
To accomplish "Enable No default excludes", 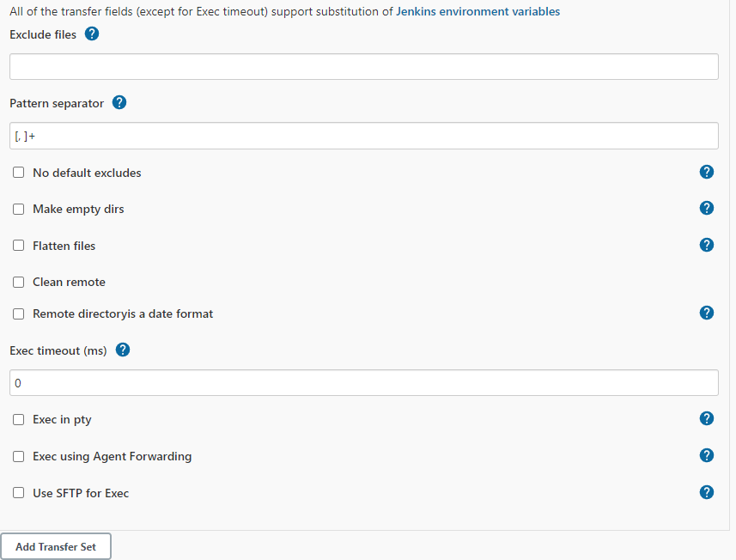I will click(18, 172).
